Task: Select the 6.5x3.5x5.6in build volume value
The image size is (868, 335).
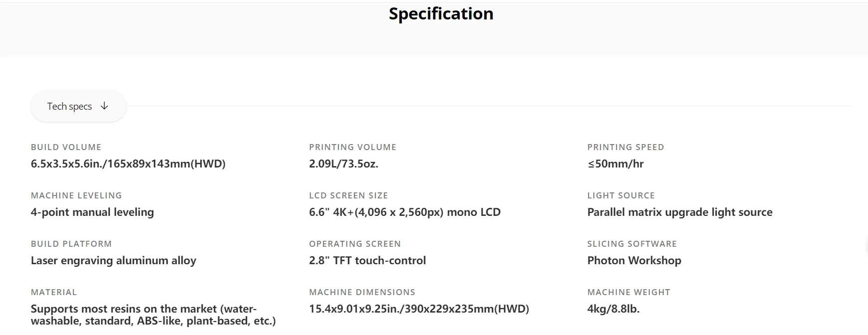Action: tap(128, 164)
